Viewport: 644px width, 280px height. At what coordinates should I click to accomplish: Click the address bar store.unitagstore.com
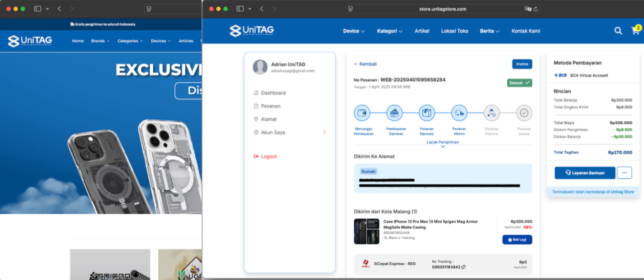(443, 9)
